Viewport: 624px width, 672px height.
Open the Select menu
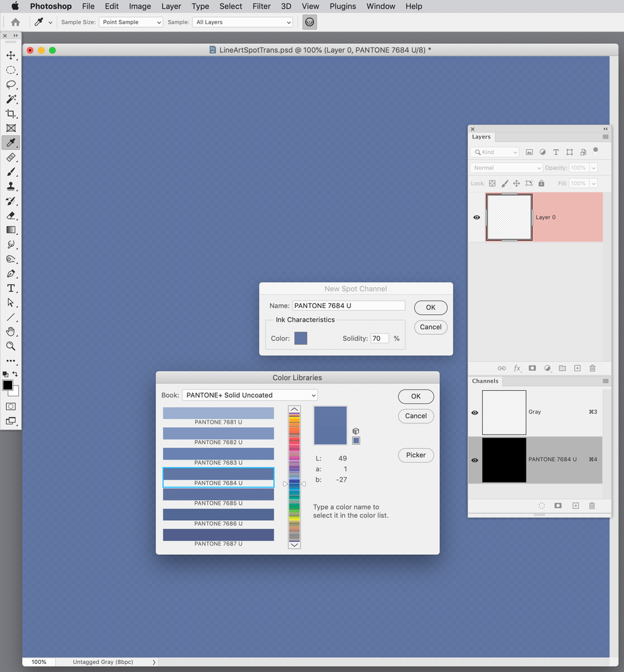click(231, 7)
